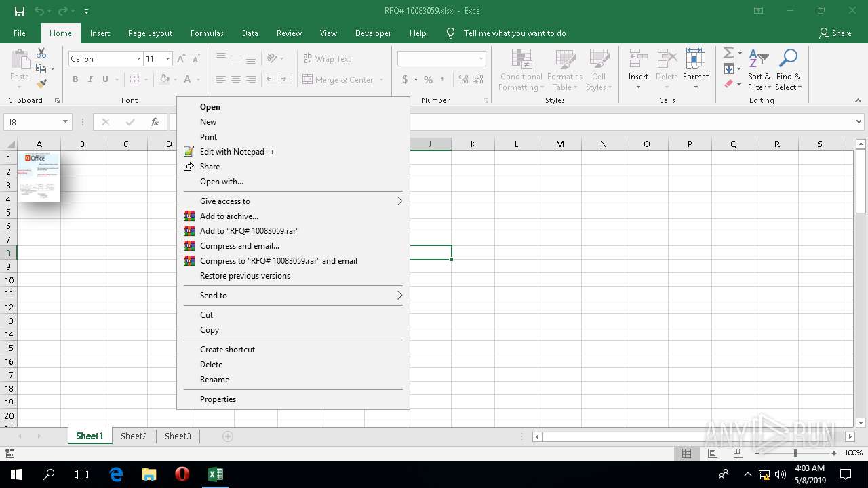Open Customize Quick Access Toolbar dropdown

click(86, 12)
